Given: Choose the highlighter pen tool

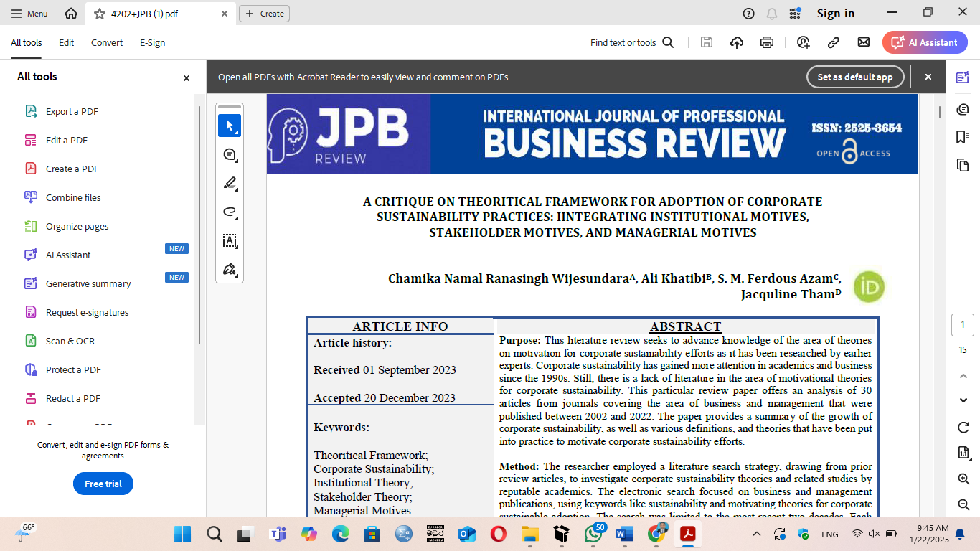Looking at the screenshot, I should pyautogui.click(x=230, y=183).
